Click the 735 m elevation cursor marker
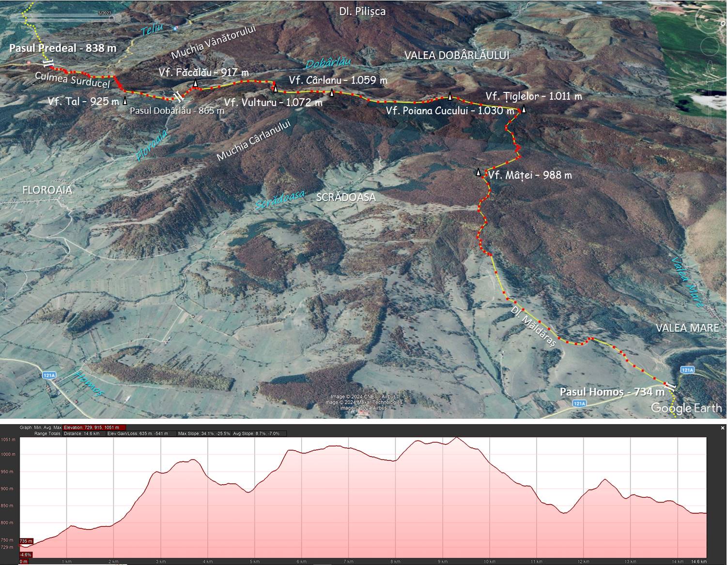The width and height of the screenshot is (728, 565). click(26, 541)
